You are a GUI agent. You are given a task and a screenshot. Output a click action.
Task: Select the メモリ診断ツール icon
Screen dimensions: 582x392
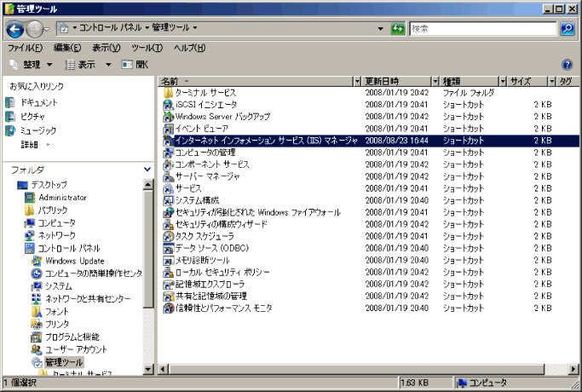(168, 260)
